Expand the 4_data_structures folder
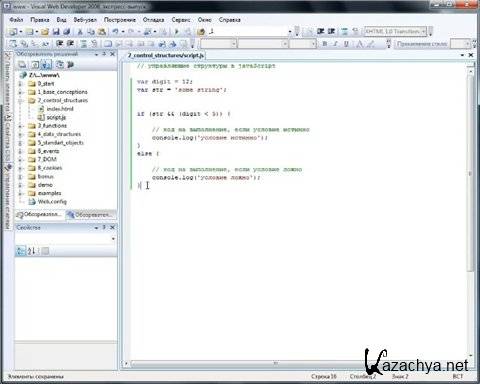The width and height of the screenshot is (480, 384). point(20,134)
